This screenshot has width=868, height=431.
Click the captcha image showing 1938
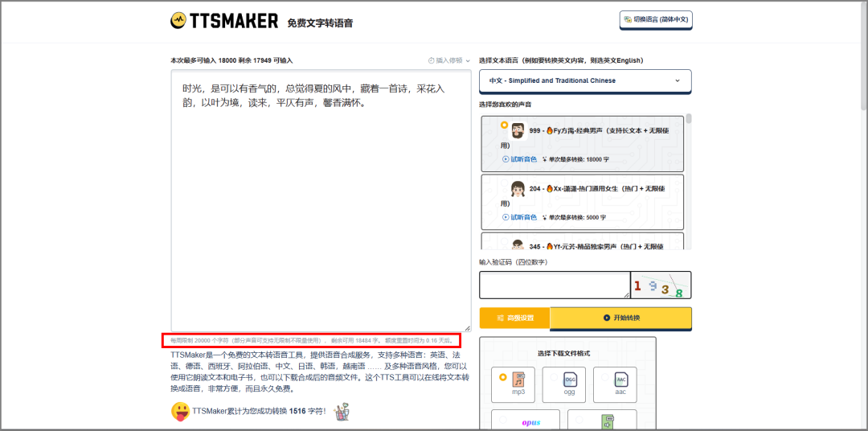click(661, 285)
